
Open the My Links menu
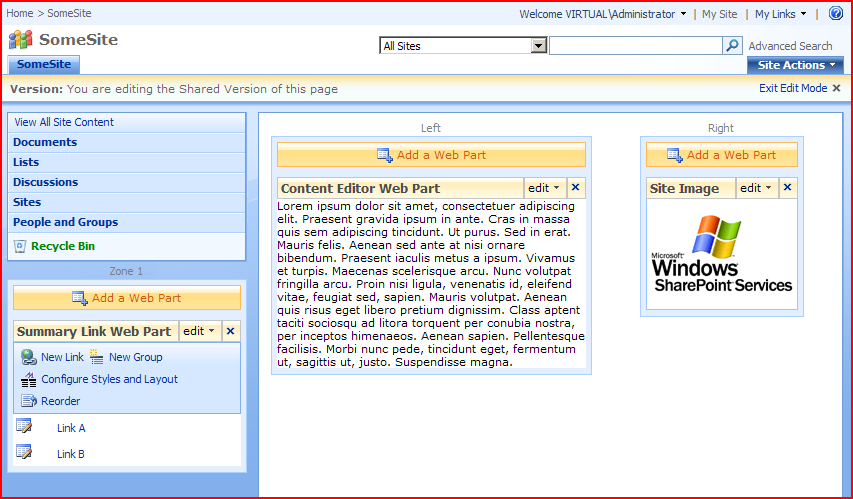(780, 14)
